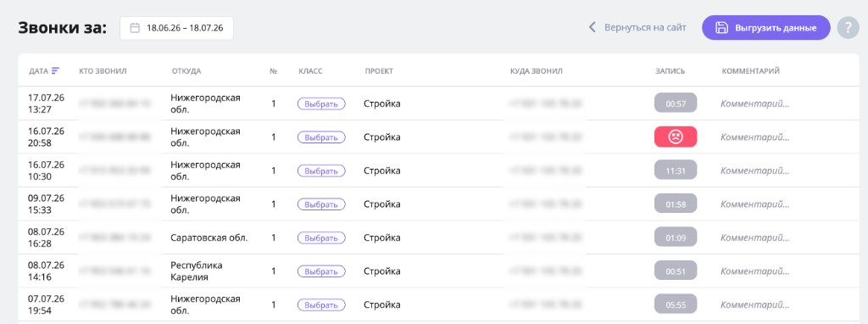Click the calendar icon in date field

135,28
